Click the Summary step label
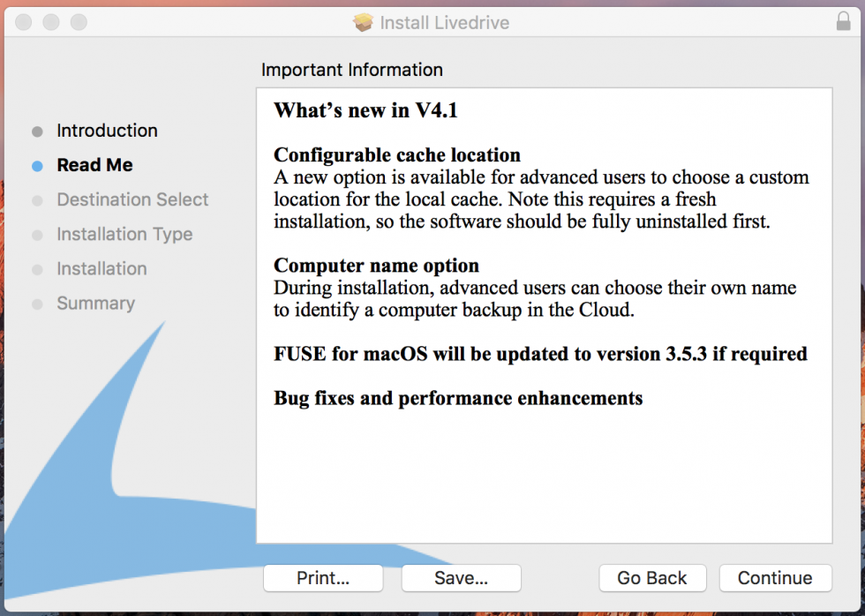This screenshot has width=865, height=616. tap(96, 304)
